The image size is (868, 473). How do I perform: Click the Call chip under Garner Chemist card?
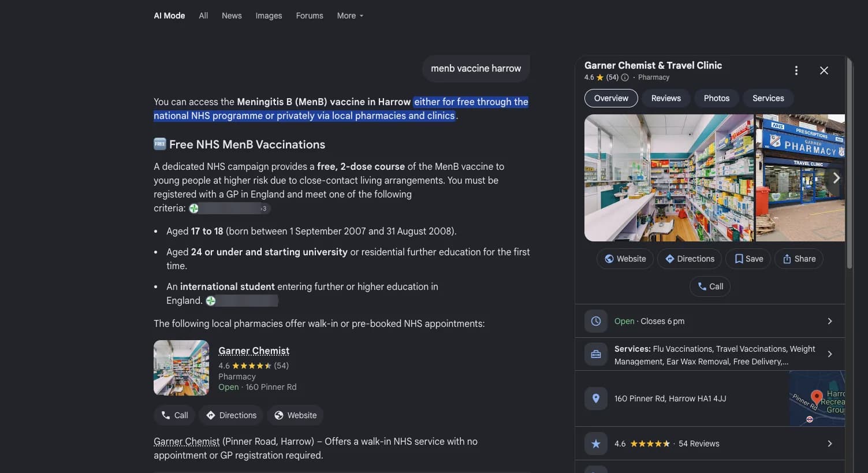pyautogui.click(x=174, y=415)
